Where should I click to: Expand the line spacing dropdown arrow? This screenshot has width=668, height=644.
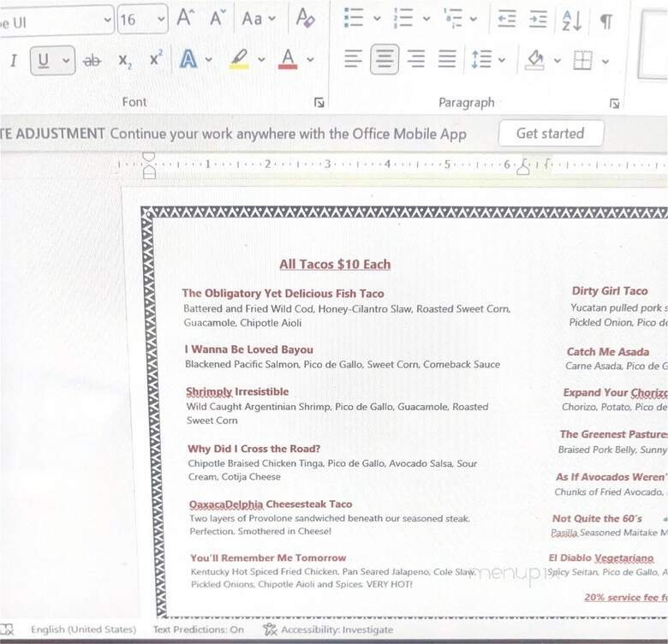pyautogui.click(x=501, y=60)
